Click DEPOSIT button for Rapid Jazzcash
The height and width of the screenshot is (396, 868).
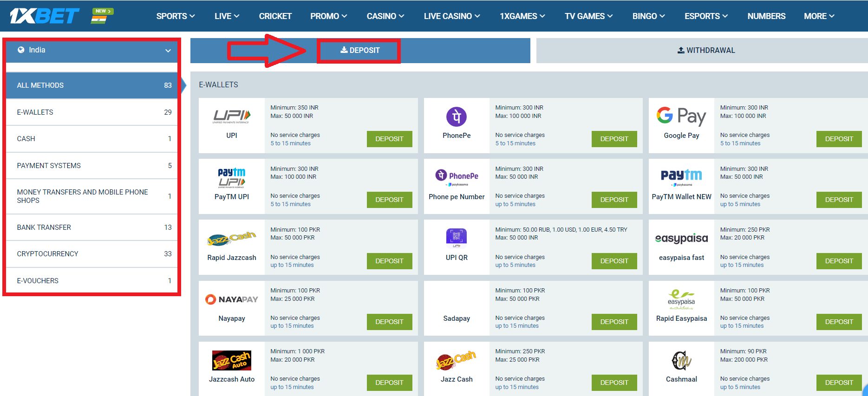pyautogui.click(x=389, y=261)
